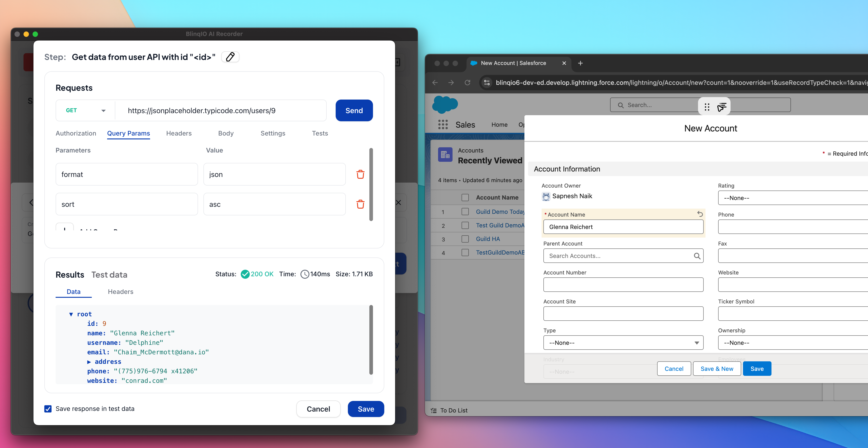Click the site info icon in address bar
The image size is (868, 448).
[x=487, y=83]
